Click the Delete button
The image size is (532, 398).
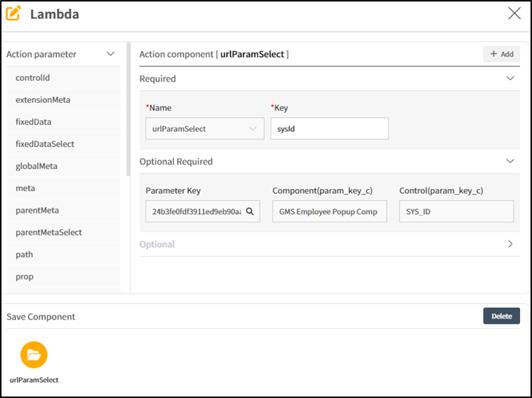click(x=502, y=316)
